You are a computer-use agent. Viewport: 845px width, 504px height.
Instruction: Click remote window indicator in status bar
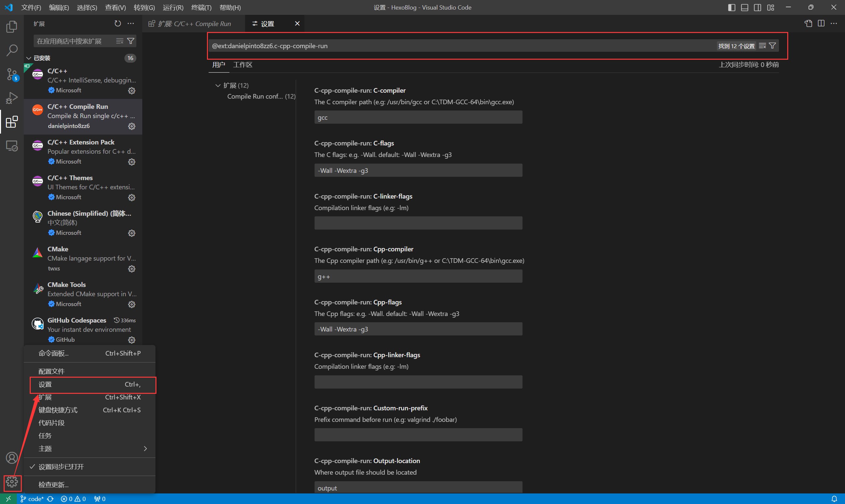point(9,499)
